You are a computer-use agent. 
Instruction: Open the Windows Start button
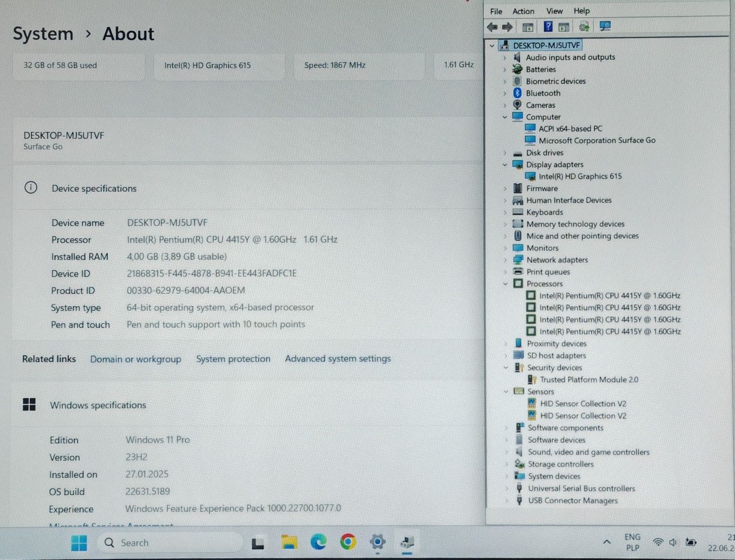(79, 543)
